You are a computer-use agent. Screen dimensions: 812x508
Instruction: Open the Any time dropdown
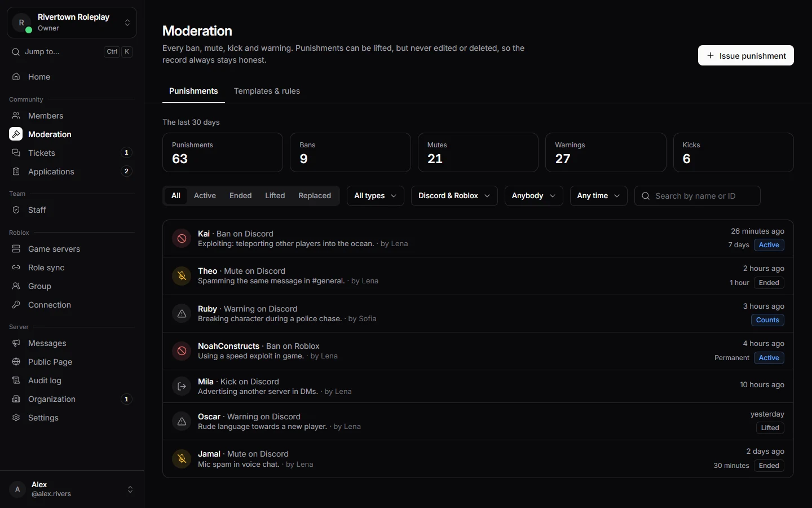[599, 196]
